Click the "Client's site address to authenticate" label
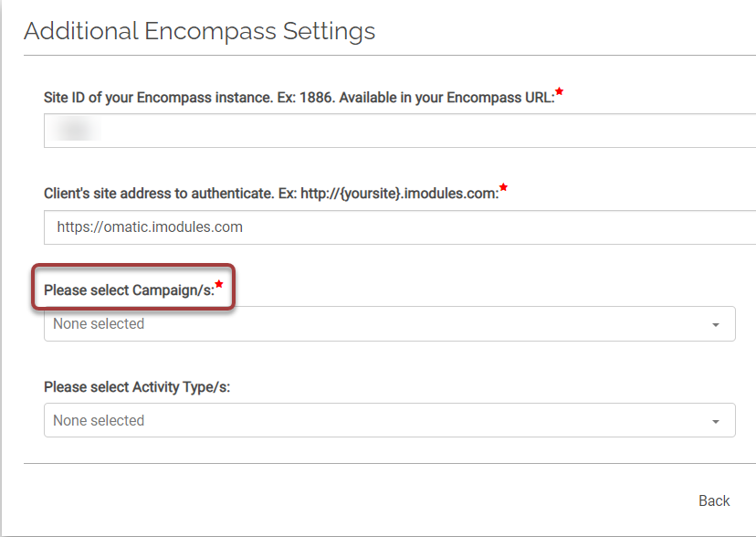 [x=270, y=194]
